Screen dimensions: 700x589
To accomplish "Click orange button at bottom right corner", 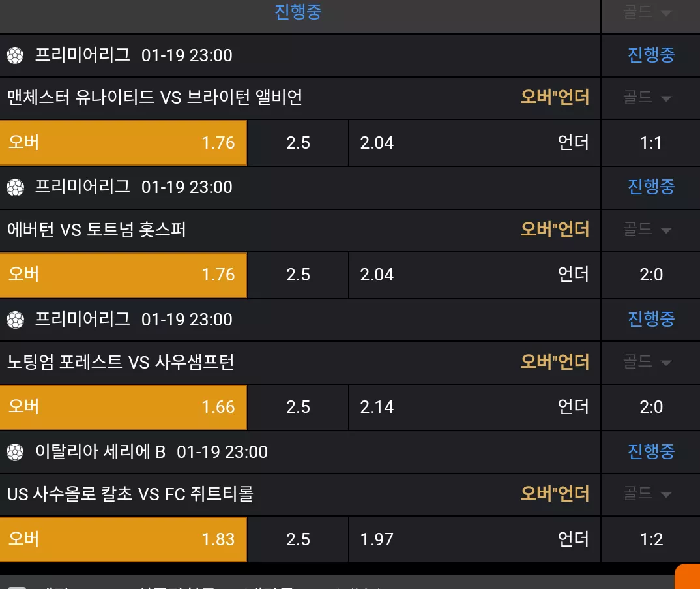I will 688,577.
